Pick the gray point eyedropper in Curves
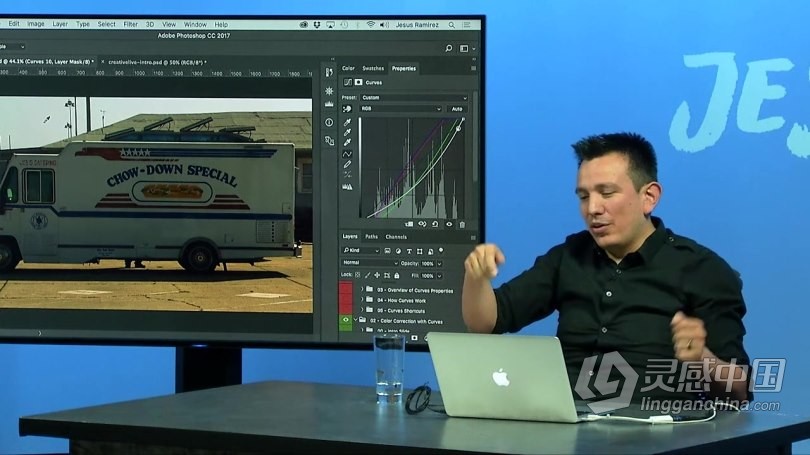This screenshot has width=810, height=455. 347,133
